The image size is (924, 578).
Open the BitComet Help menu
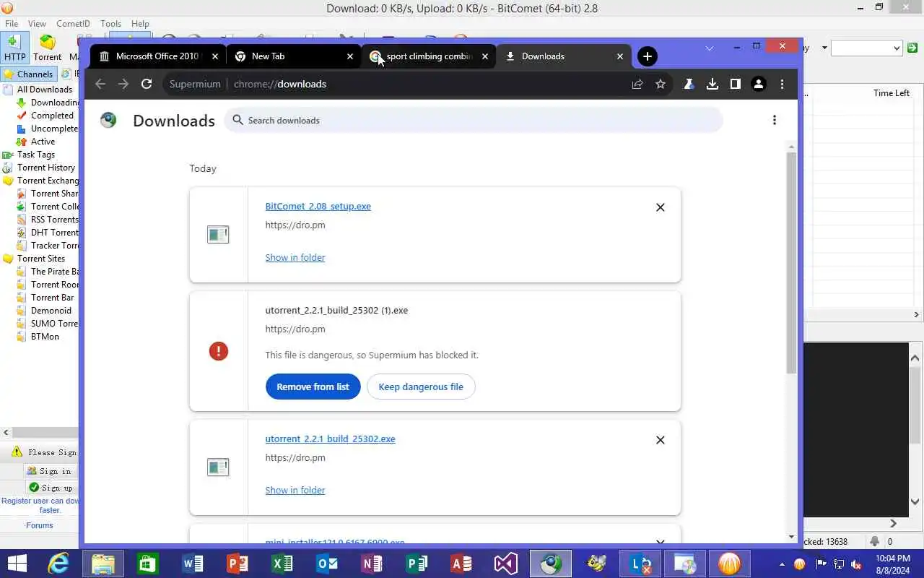[x=140, y=24]
